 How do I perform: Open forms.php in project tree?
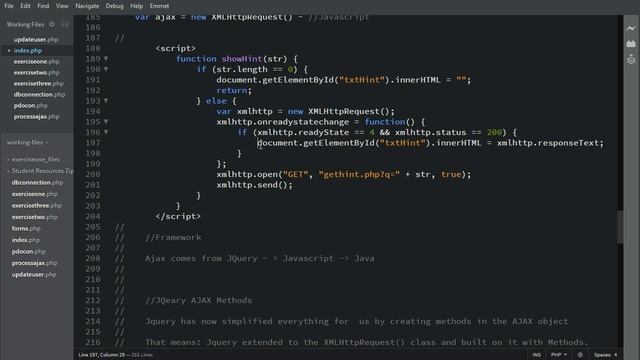point(26,229)
